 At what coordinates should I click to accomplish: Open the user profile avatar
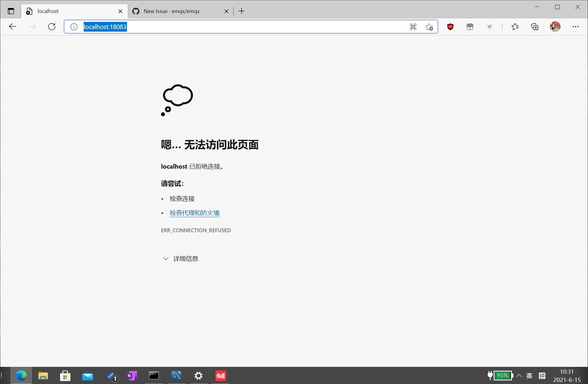coord(555,27)
